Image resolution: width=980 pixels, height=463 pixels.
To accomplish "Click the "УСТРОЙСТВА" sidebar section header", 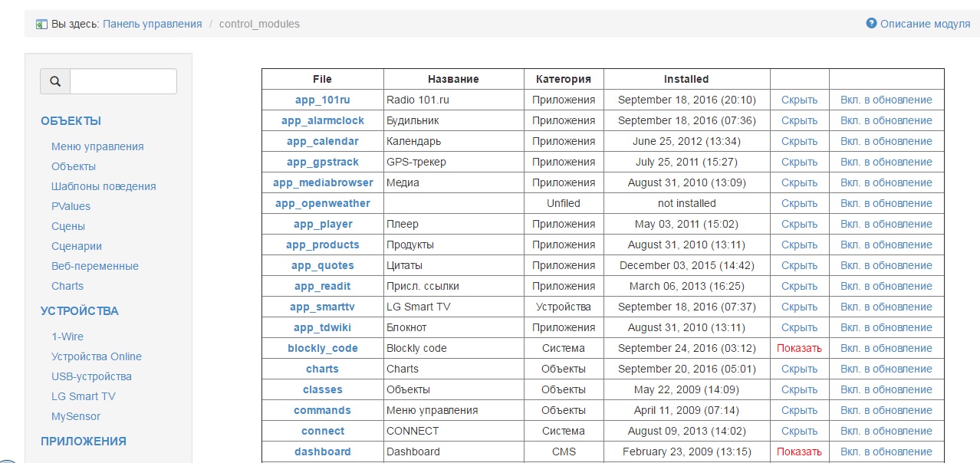I will (x=80, y=311).
